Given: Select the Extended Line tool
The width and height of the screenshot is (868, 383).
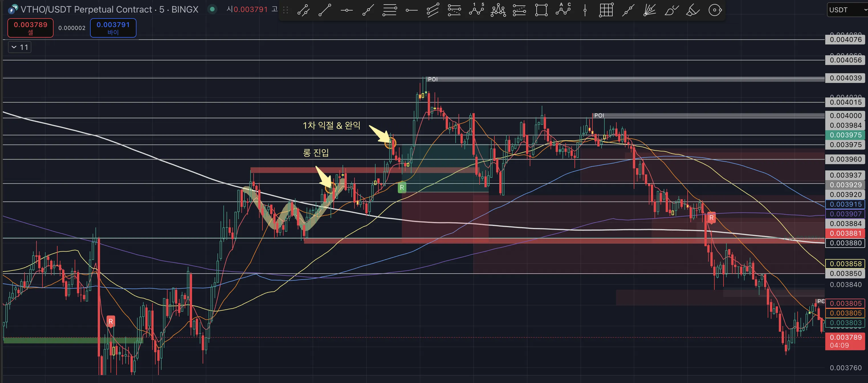Looking at the screenshot, I should click(628, 10).
